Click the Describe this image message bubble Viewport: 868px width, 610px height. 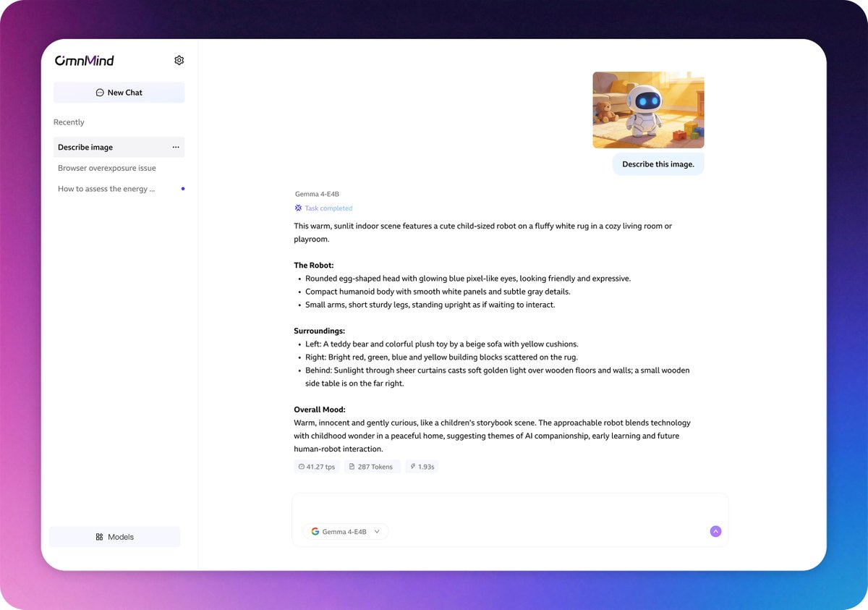(658, 164)
